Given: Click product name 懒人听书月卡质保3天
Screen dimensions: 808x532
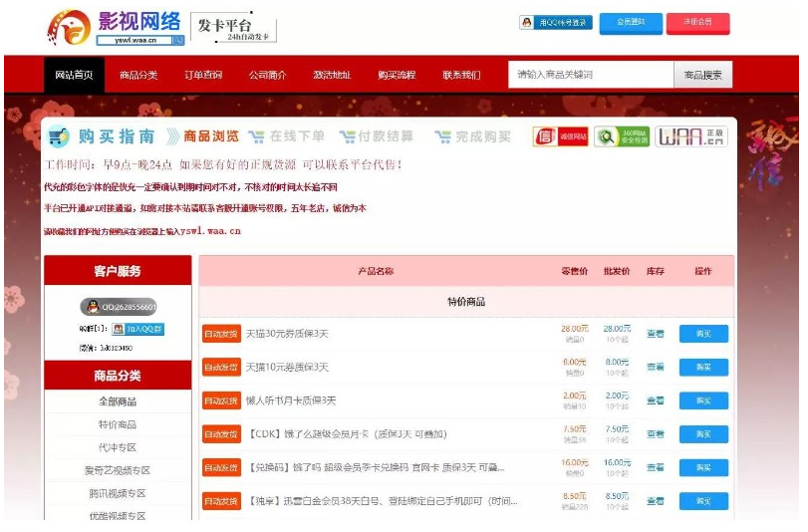Looking at the screenshot, I should point(291,401).
